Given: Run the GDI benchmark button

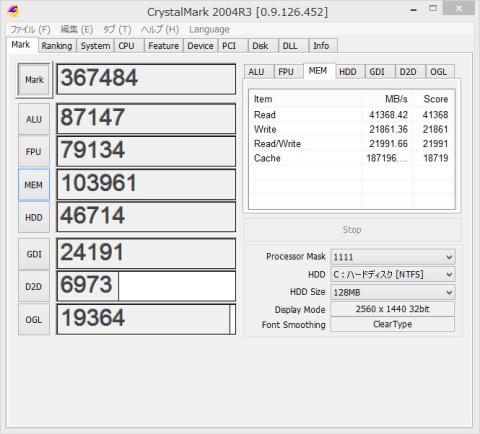Looking at the screenshot, I should [34, 254].
